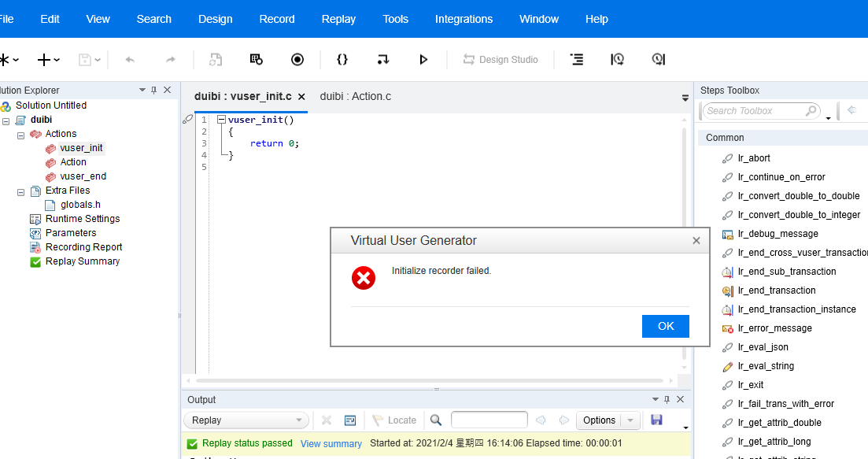Collapse the Actions tree node
The height and width of the screenshot is (459, 868).
(x=20, y=135)
